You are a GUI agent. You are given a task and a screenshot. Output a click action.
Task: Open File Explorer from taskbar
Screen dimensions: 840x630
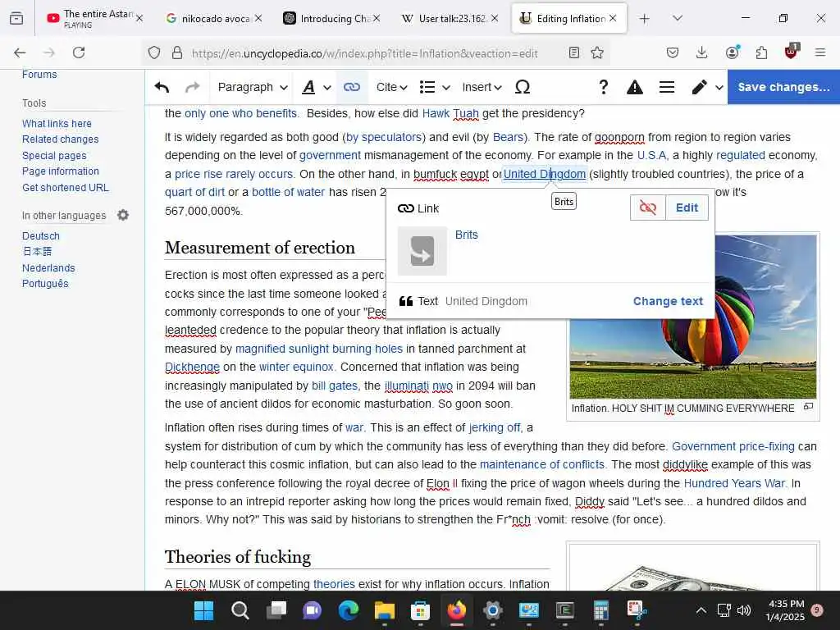[385, 610]
